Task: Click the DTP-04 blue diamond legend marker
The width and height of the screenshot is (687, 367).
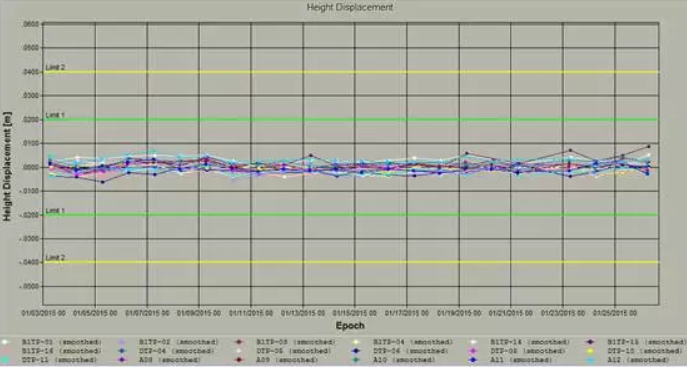Action: 122,351
